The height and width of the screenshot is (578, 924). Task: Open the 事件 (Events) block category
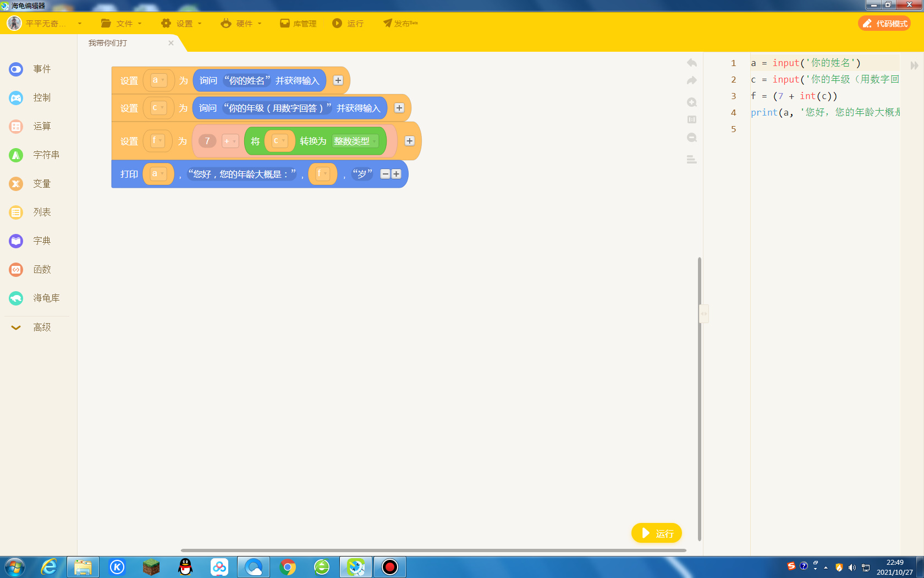pos(30,69)
